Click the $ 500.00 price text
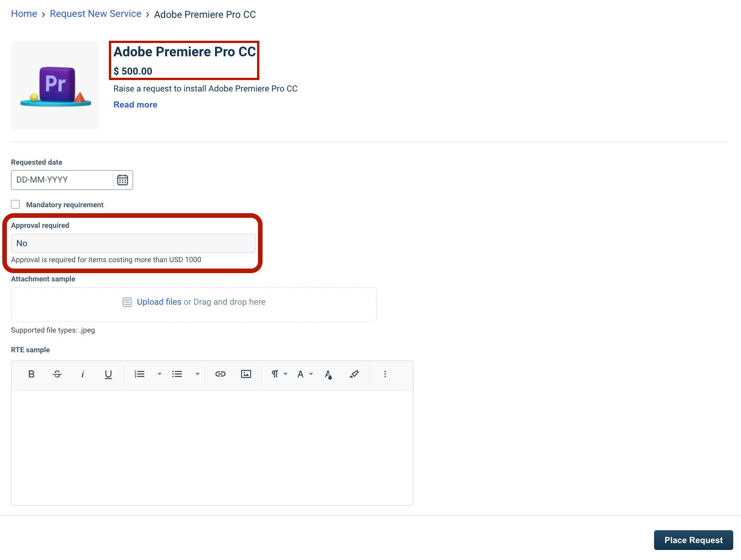This screenshot has width=741, height=560. click(x=133, y=71)
